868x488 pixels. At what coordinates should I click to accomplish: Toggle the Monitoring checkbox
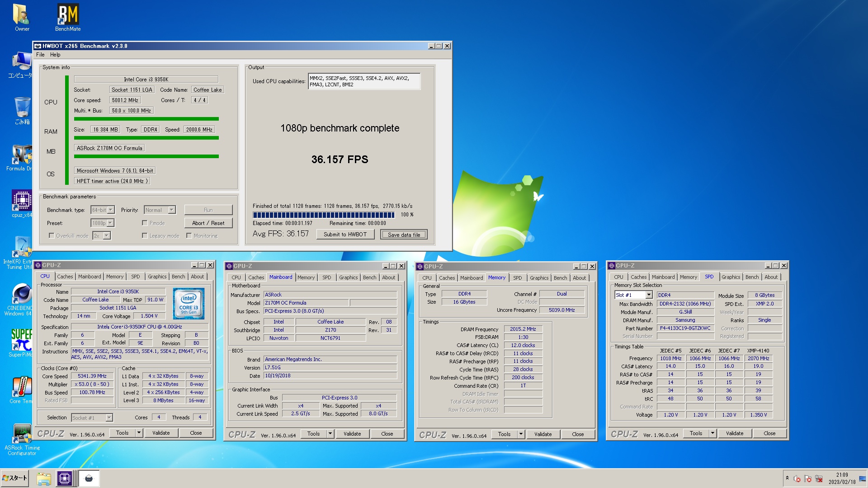[189, 235]
